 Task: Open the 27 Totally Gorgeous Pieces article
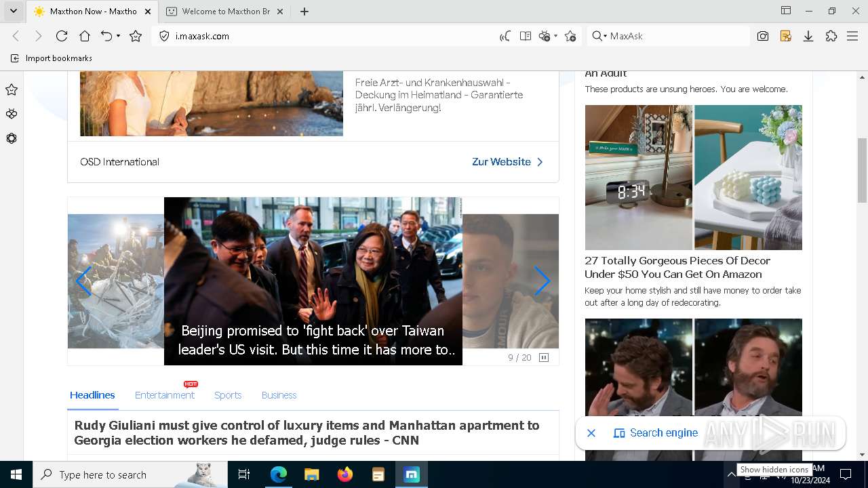677,267
